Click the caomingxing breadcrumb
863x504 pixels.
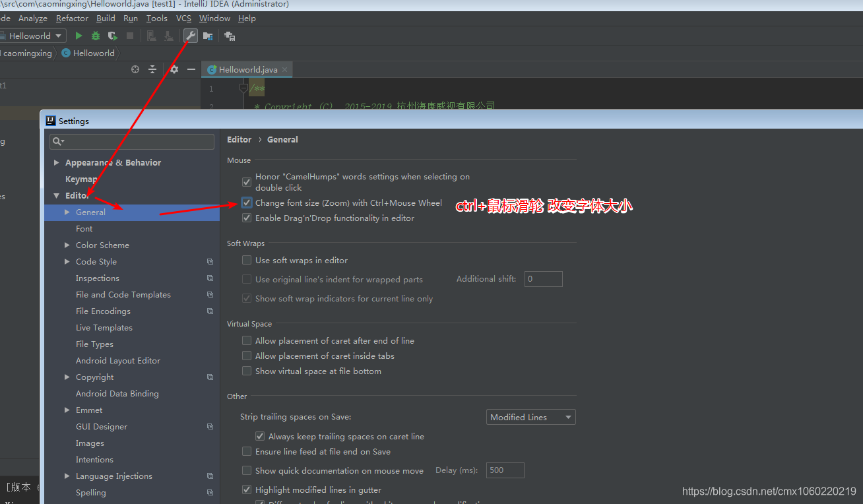(27, 53)
